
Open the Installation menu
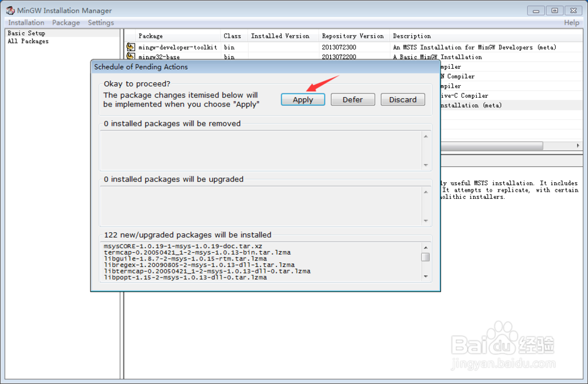pyautogui.click(x=26, y=22)
